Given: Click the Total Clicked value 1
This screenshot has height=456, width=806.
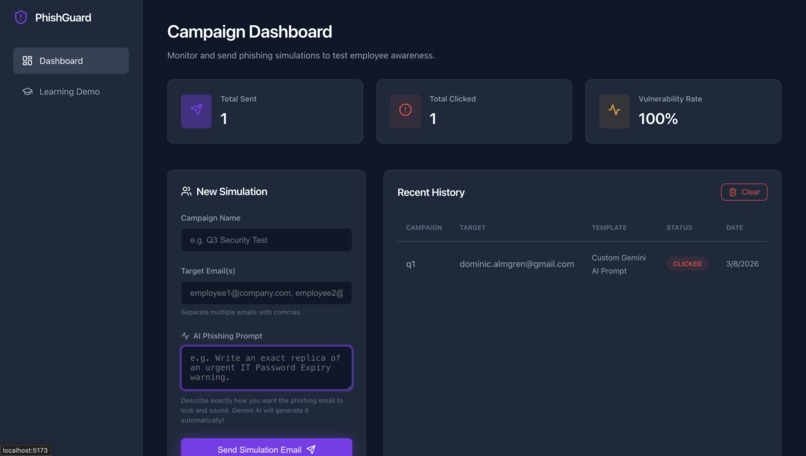Looking at the screenshot, I should pyautogui.click(x=433, y=119).
